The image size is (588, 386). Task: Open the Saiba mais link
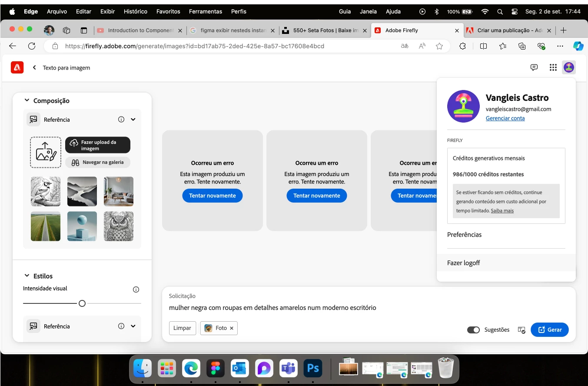pyautogui.click(x=502, y=211)
